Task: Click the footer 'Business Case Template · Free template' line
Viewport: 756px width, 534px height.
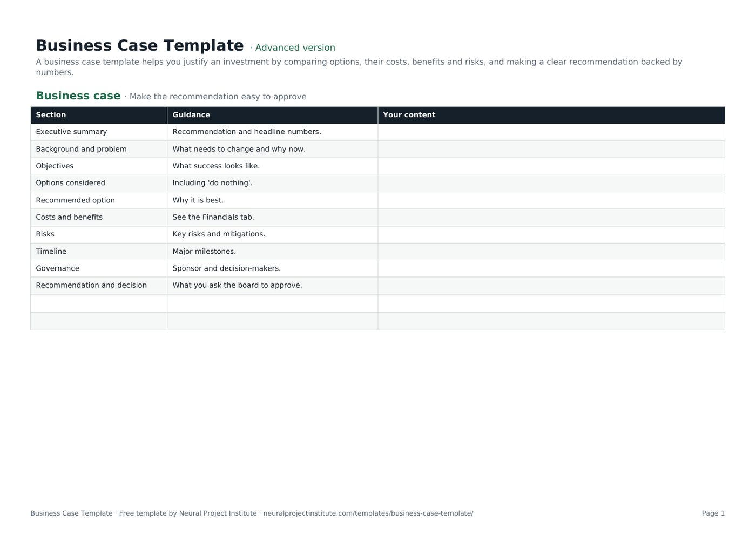Action: tap(252, 513)
